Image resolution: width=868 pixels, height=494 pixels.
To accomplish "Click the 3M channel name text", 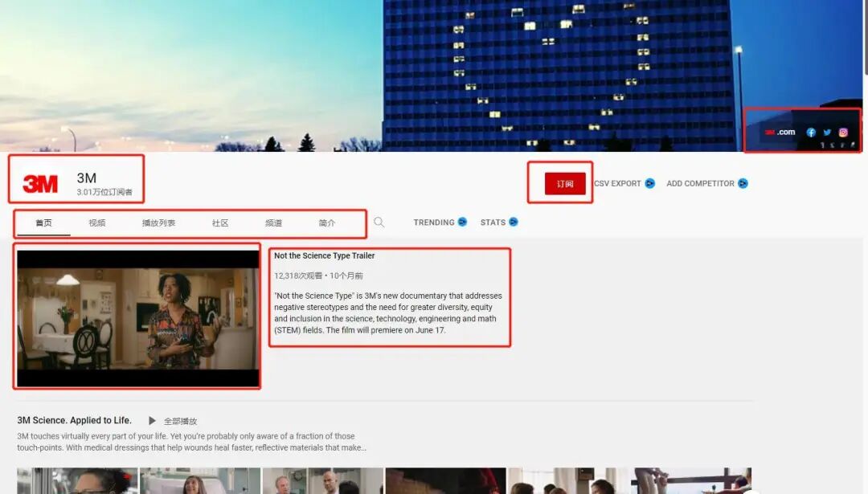I will point(86,178).
